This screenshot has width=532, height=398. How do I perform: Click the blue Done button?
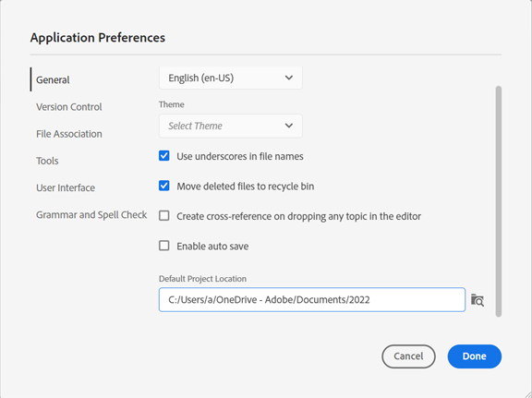pyautogui.click(x=475, y=356)
